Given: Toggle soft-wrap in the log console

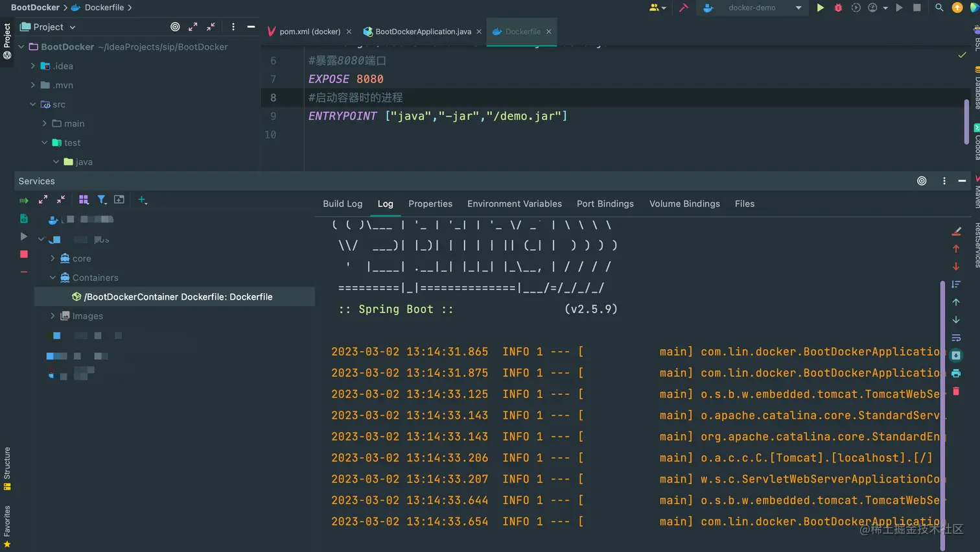Looking at the screenshot, I should (x=956, y=338).
